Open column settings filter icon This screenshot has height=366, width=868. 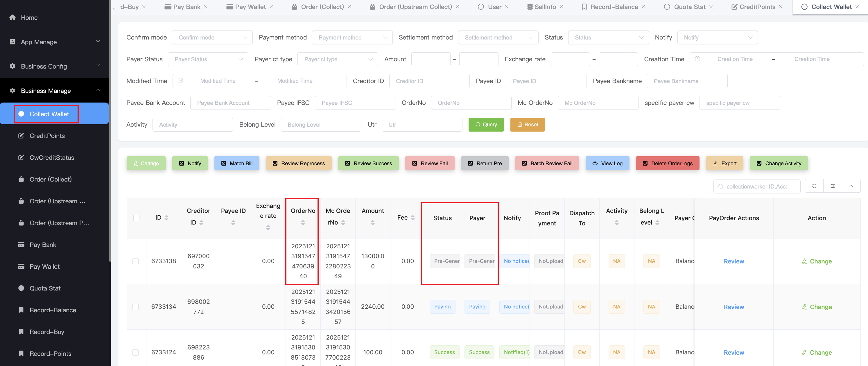832,186
